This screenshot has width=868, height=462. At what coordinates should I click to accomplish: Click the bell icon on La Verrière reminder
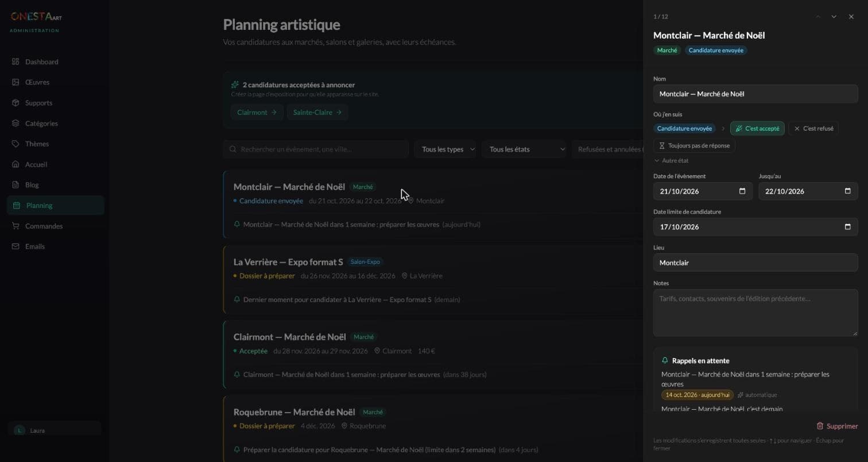tap(237, 299)
